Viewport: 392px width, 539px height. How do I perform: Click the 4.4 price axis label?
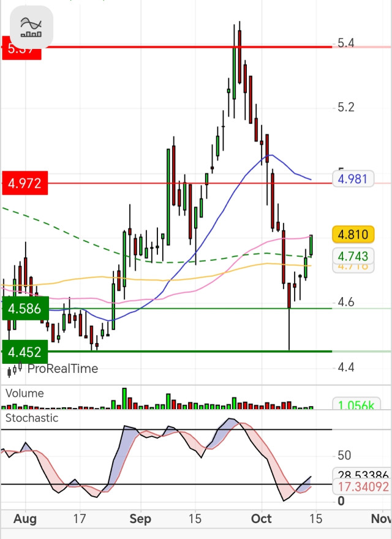pyautogui.click(x=346, y=368)
